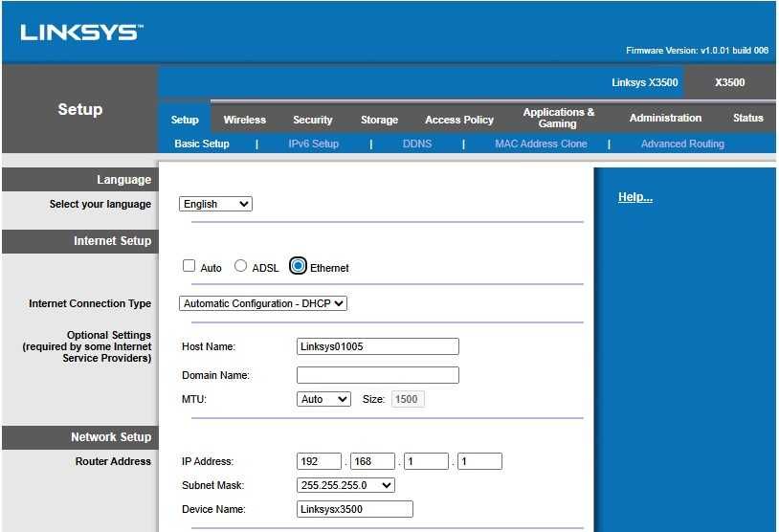Click the MTU Size field showing 1500
The height and width of the screenshot is (532, 779).
(x=408, y=399)
